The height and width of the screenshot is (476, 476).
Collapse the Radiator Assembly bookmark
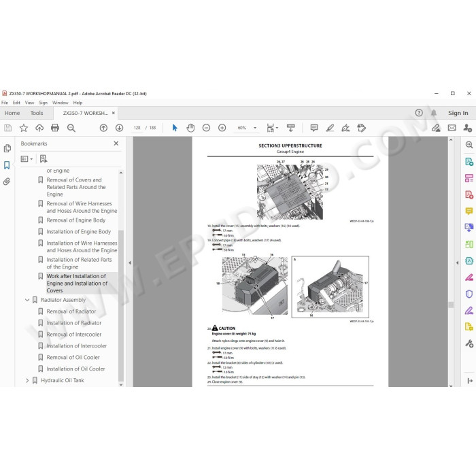(27, 300)
